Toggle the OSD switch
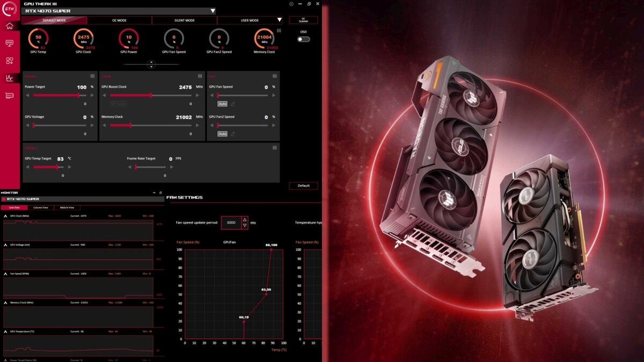The width and height of the screenshot is (644, 362). (x=304, y=39)
